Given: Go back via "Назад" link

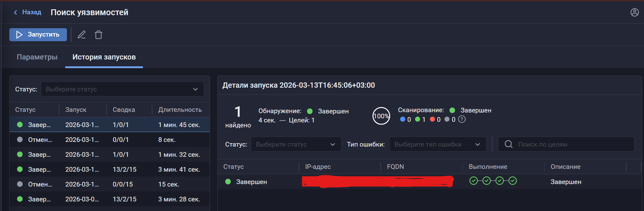Looking at the screenshot, I should point(28,12).
